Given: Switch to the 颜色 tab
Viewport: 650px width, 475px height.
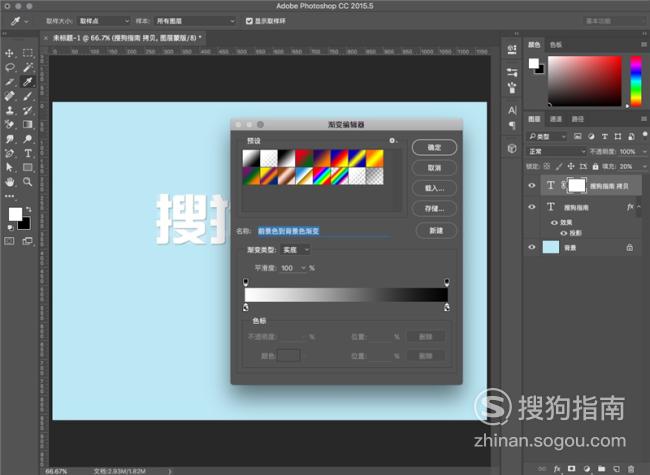Looking at the screenshot, I should [534, 45].
